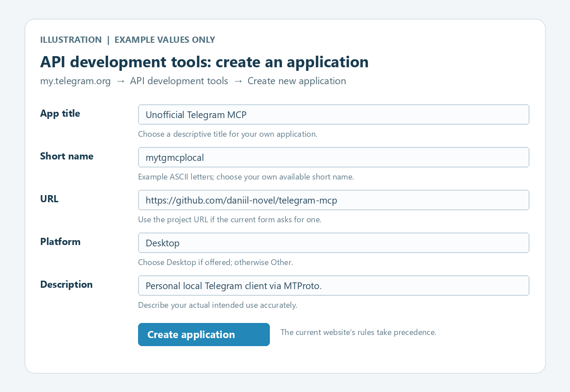570x392 pixels.
Task: Click the Platform label
Action: (x=61, y=241)
